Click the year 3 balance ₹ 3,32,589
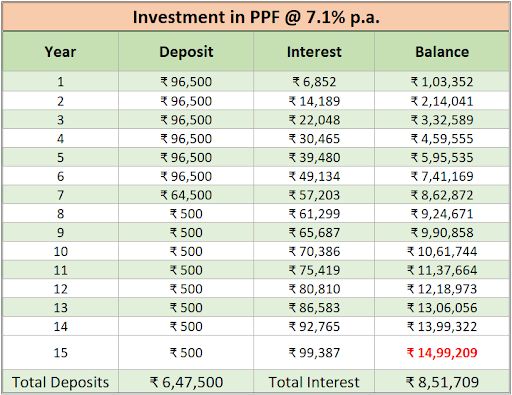This screenshot has height=395, width=512. [x=442, y=120]
